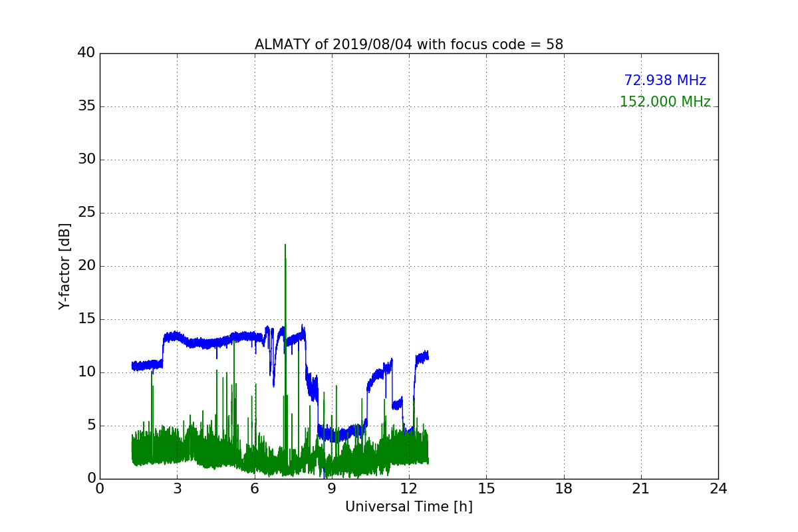Click the y-axis tick label '10'

pos(87,372)
